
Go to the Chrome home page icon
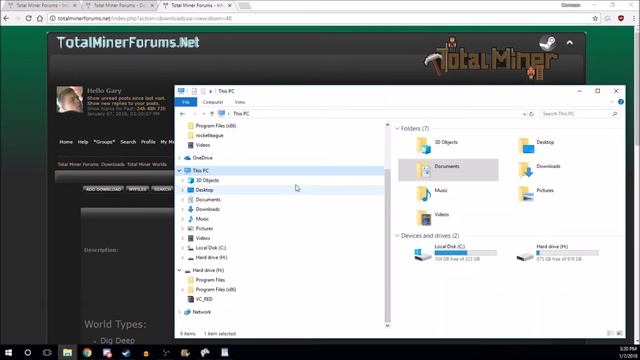pos(40,18)
